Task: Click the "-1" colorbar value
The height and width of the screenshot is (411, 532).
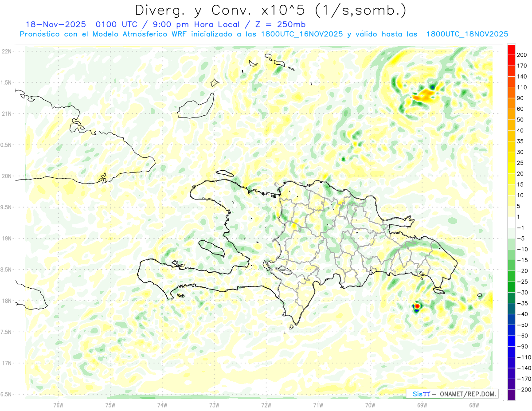Action: pos(520,227)
